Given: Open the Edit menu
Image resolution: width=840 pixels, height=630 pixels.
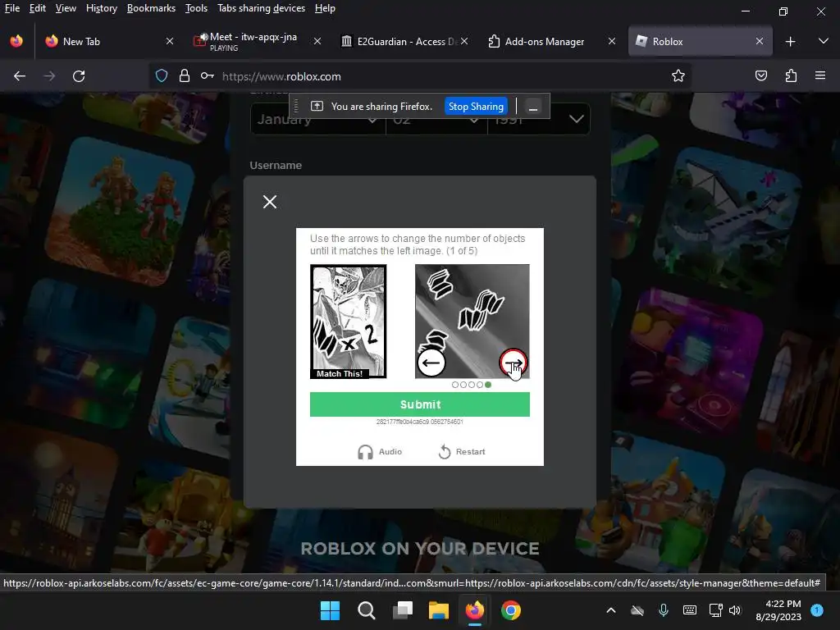Looking at the screenshot, I should coord(37,8).
